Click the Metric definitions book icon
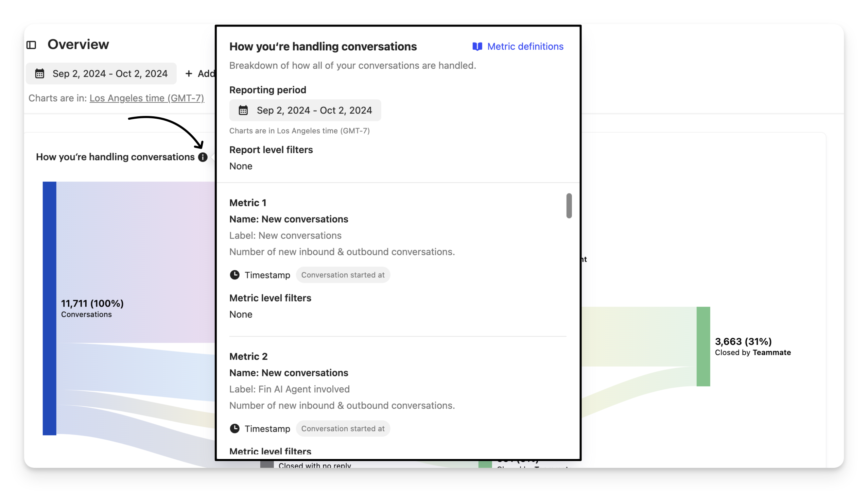The width and height of the screenshot is (868, 492). (477, 47)
